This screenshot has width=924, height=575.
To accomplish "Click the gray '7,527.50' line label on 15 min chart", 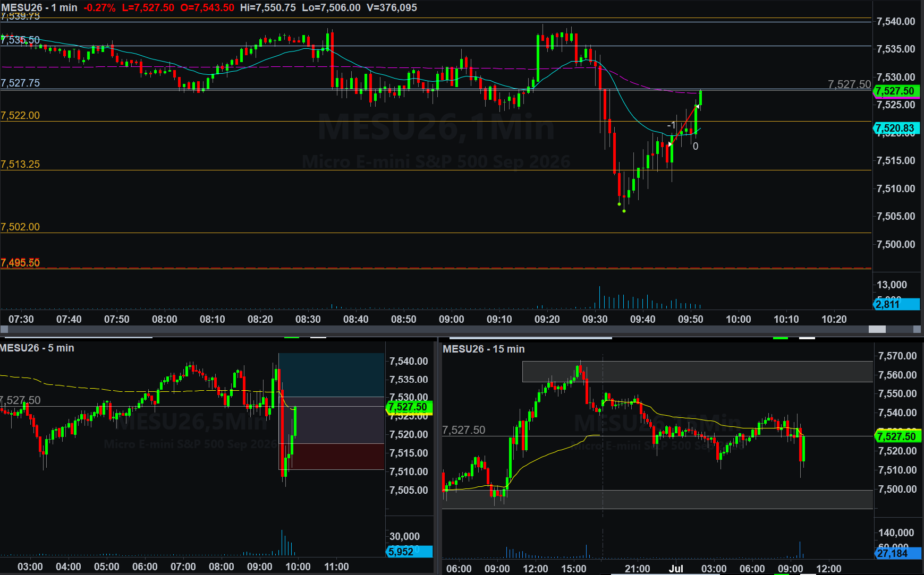I will [x=464, y=430].
